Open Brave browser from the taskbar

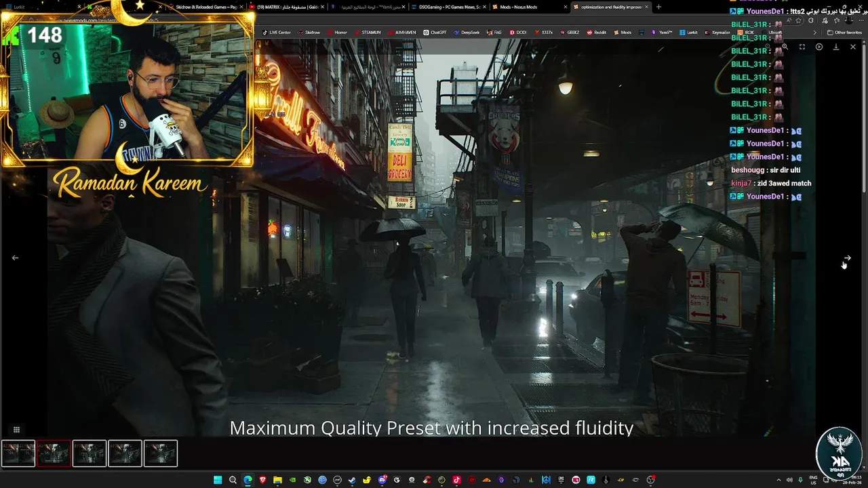262,480
